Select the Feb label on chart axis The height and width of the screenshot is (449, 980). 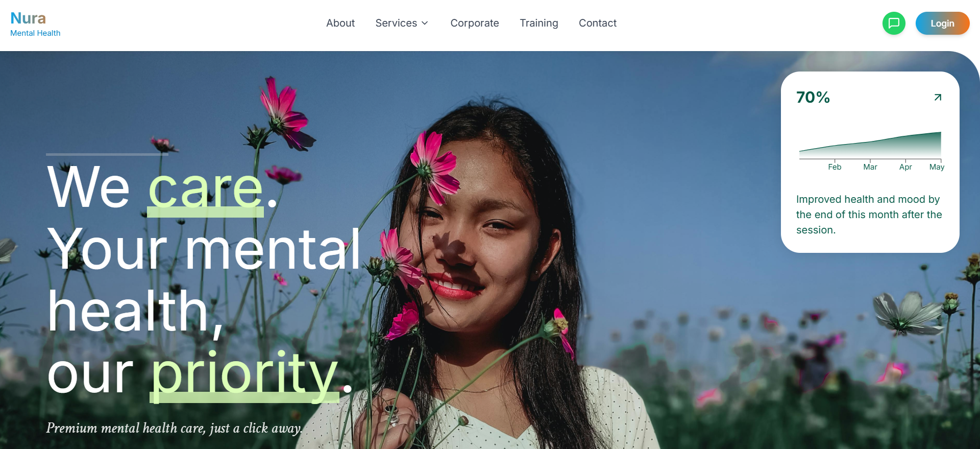tap(835, 167)
